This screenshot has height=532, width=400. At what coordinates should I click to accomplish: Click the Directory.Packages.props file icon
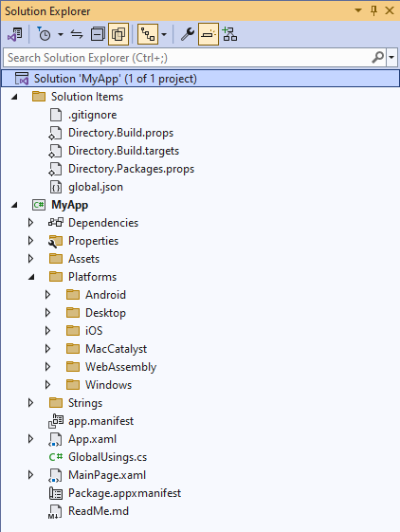(x=55, y=169)
